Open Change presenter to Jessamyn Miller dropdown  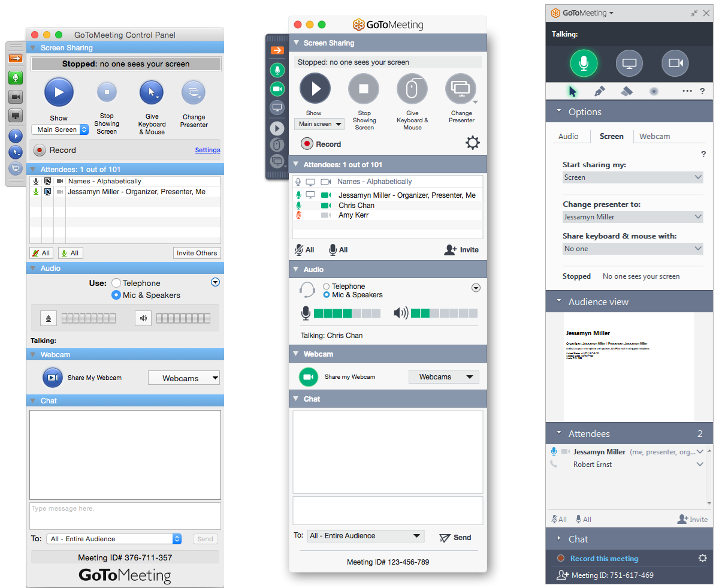pyautogui.click(x=633, y=217)
